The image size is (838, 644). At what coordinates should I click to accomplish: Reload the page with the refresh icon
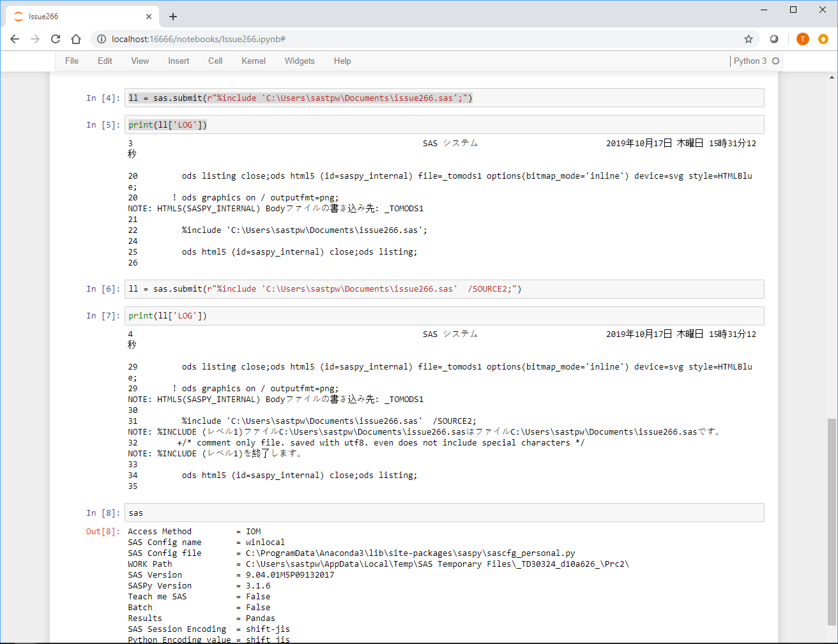56,39
